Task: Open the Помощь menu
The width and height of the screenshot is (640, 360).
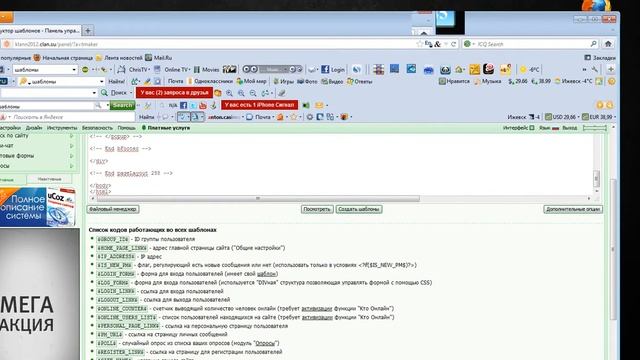Action: coord(127,128)
